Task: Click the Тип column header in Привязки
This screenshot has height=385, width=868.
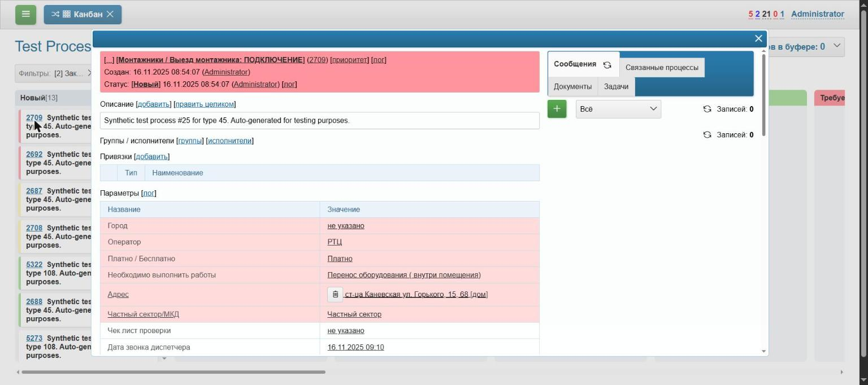Action: [131, 173]
